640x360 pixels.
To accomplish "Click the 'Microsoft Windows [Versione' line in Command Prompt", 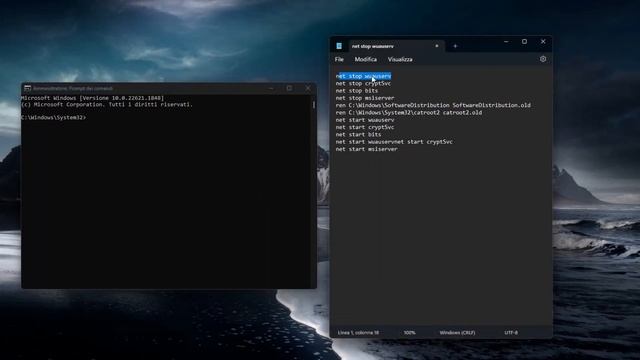I will (92, 98).
